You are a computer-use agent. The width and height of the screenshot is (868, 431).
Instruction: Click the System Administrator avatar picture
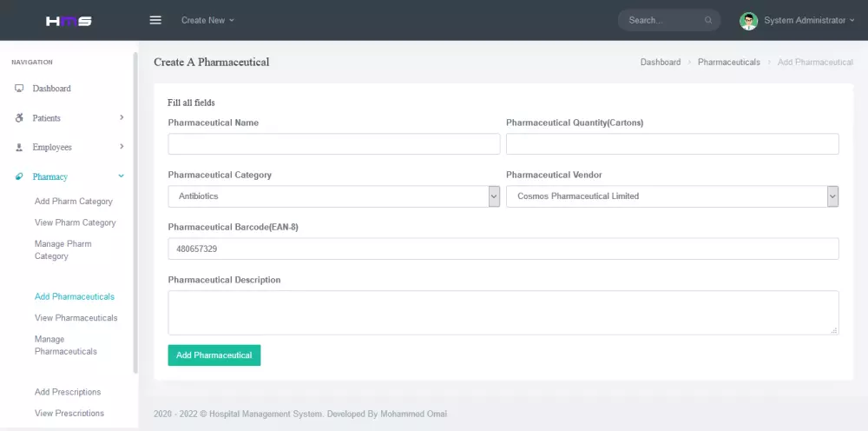click(748, 21)
